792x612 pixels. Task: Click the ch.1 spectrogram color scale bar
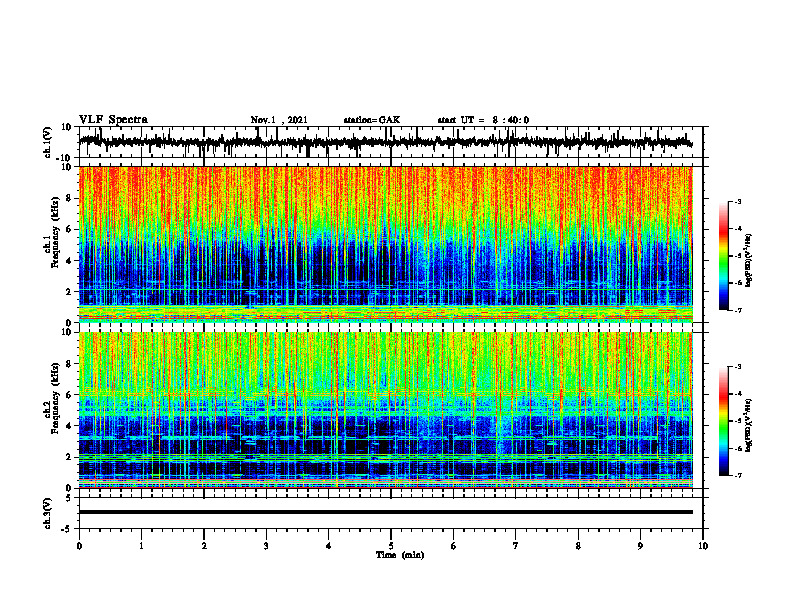pyautogui.click(x=724, y=256)
